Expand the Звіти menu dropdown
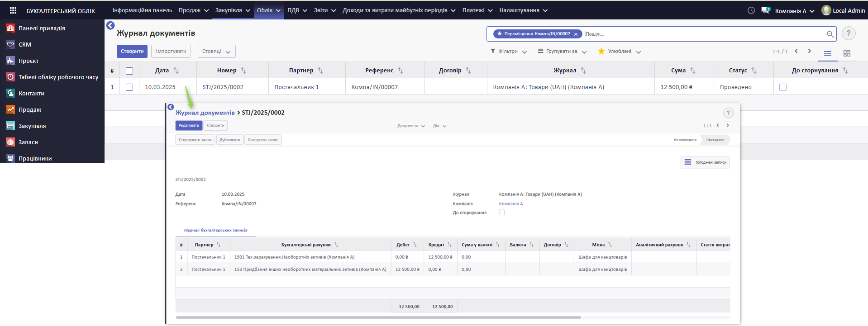 coord(325,10)
